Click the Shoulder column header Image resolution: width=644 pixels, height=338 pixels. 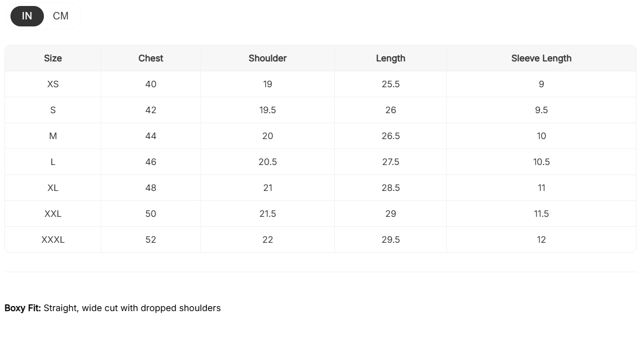[x=267, y=58]
